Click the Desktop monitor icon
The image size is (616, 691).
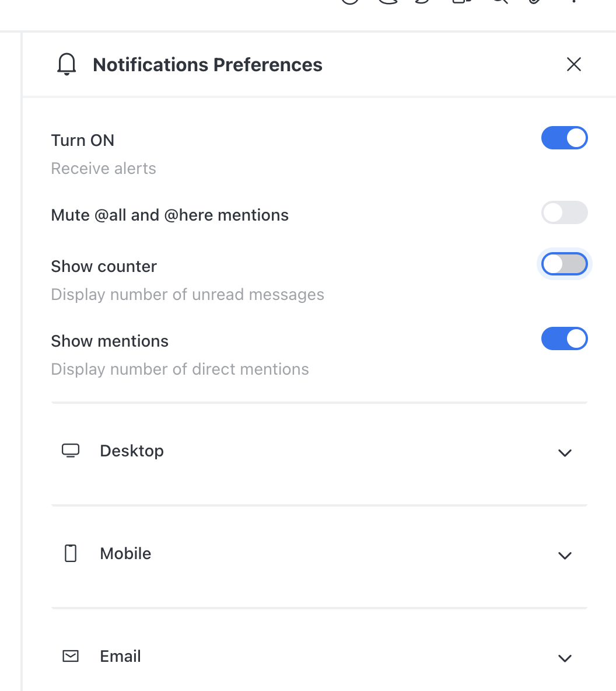(x=71, y=451)
